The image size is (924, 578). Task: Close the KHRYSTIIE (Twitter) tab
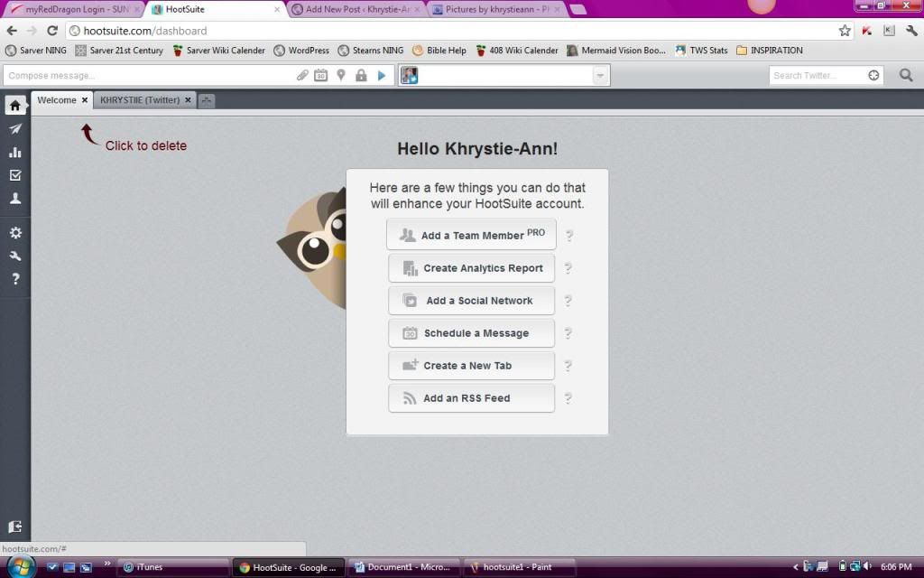188,100
